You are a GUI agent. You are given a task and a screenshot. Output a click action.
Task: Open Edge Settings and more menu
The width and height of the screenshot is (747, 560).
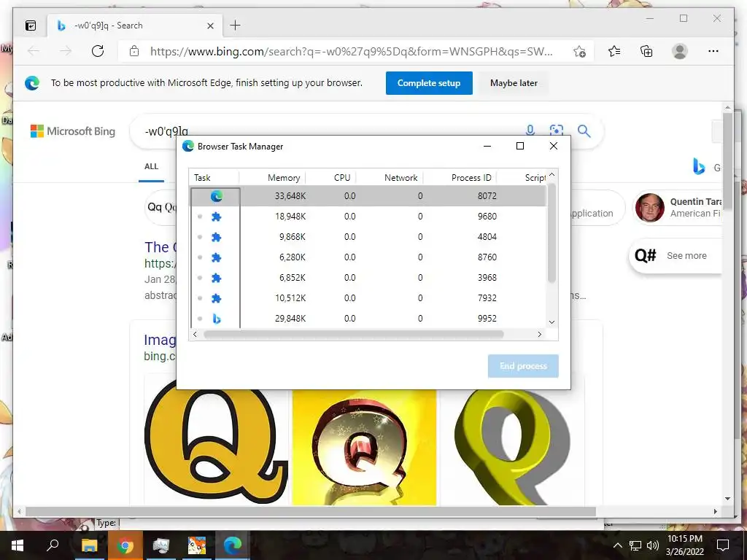(x=713, y=51)
